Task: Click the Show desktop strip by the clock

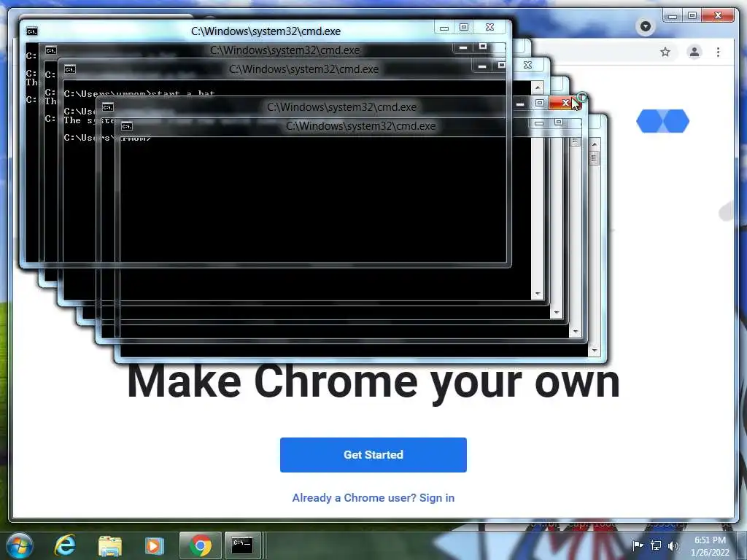Action: pyautogui.click(x=743, y=545)
